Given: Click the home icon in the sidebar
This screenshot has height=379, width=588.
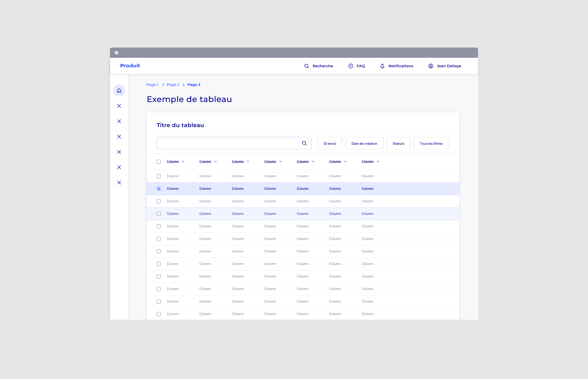Looking at the screenshot, I should point(119,91).
